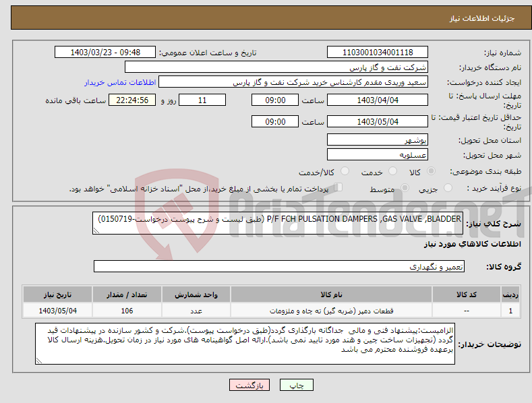Click the نام کالا column header
This screenshot has width=532, height=403.
click(331, 294)
